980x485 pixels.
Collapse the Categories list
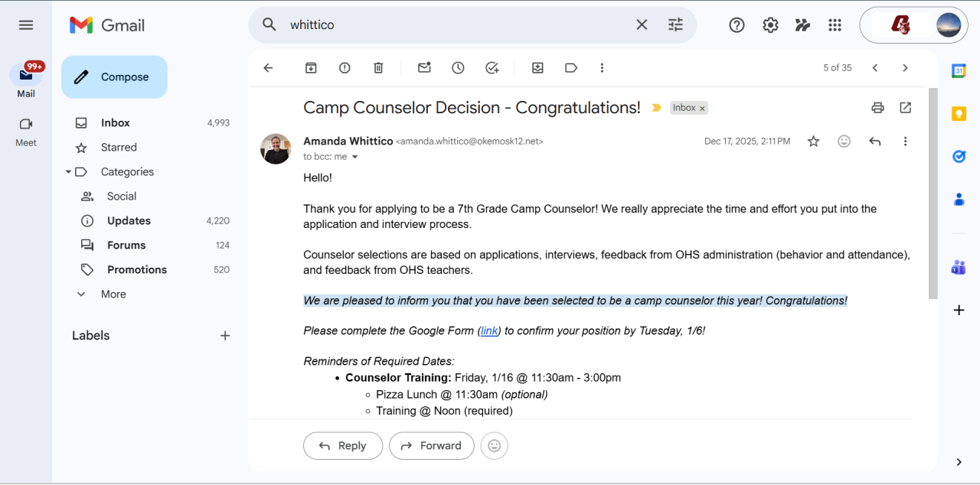point(68,172)
